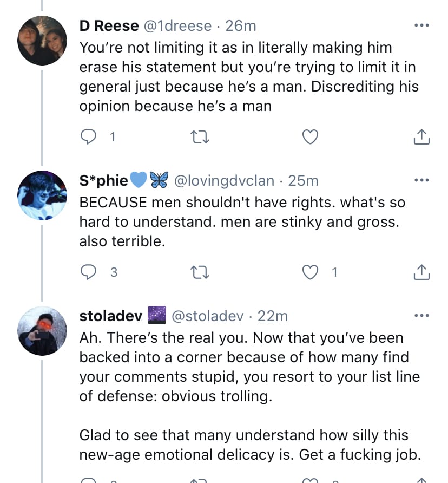Open more options on S*phie's tweet
Image resolution: width=448 pixels, height=483 pixels.
pos(421,180)
